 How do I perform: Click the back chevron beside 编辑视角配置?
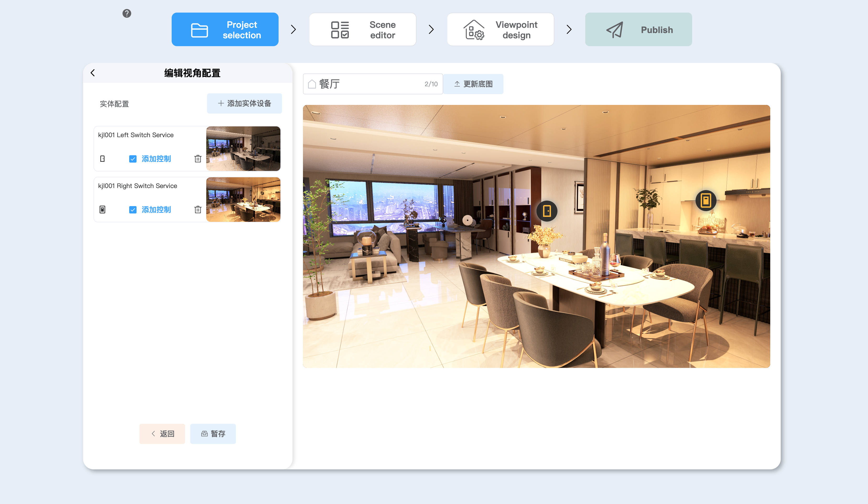[93, 73]
